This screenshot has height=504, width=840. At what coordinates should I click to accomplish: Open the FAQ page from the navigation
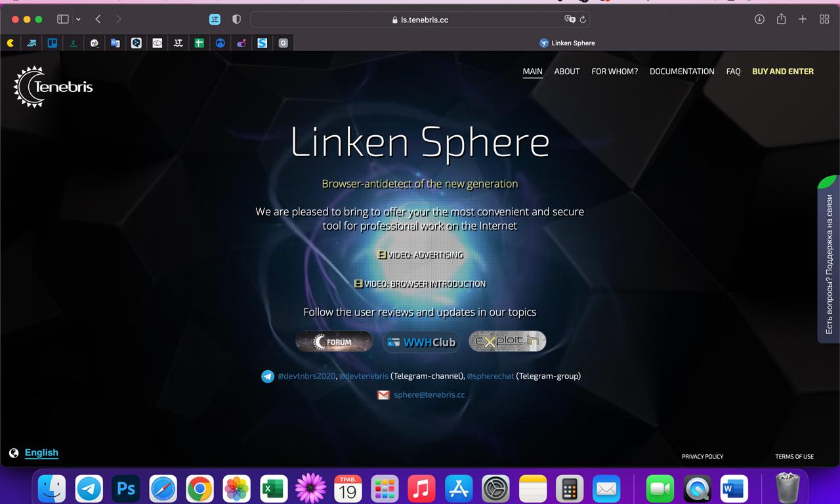tap(733, 72)
